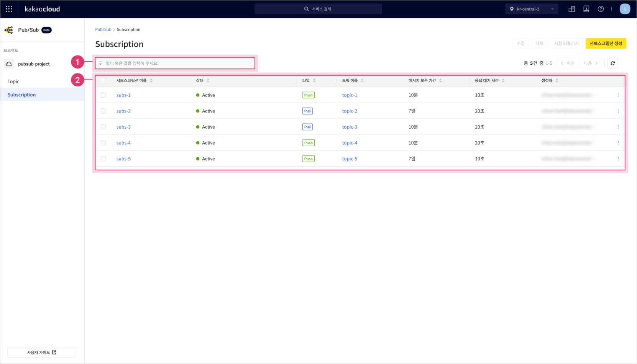Click the Pub/Sub service icon
Image resolution: width=637 pixels, height=364 pixels.
click(x=9, y=30)
